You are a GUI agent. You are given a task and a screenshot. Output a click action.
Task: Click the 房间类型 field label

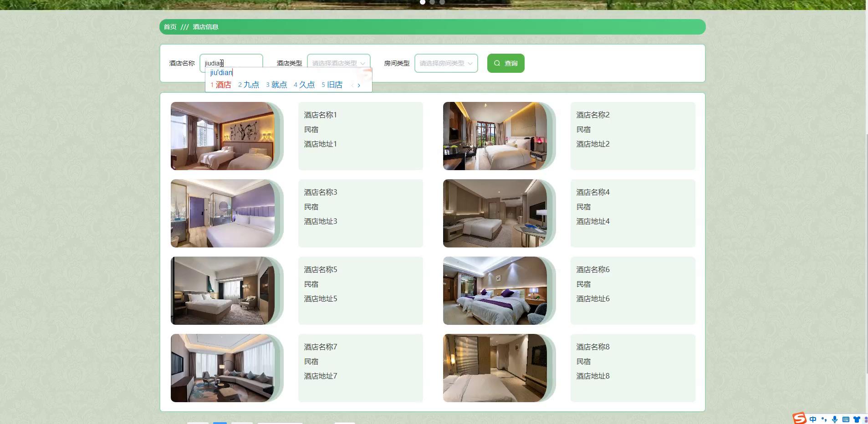(x=397, y=63)
